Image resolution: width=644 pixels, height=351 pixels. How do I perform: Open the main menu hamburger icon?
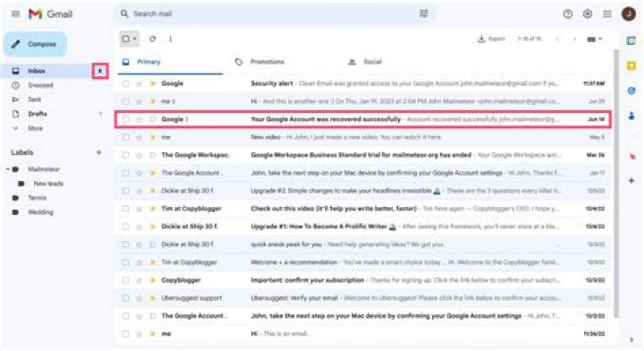(x=15, y=14)
